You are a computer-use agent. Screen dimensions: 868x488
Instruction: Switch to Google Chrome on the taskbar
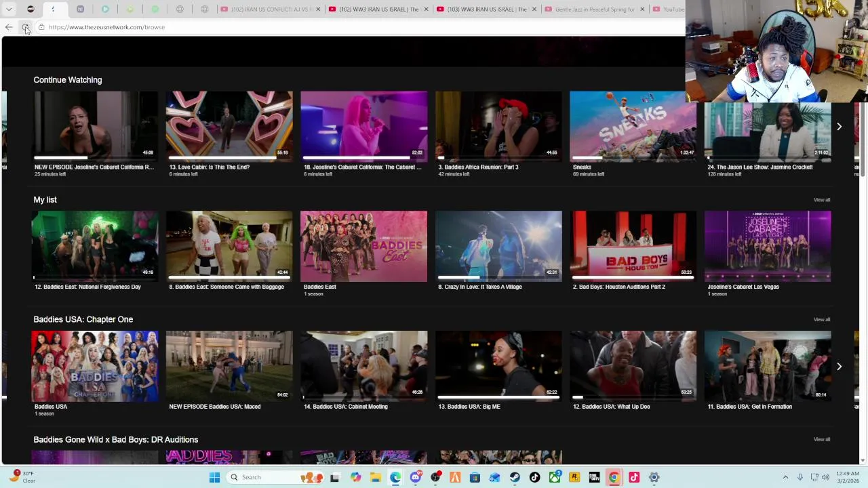click(614, 477)
